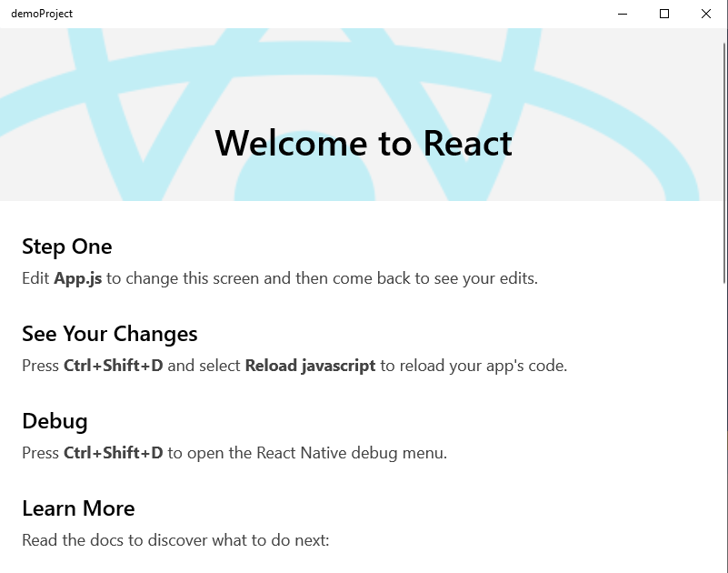Click the bold Reload javascript text
This screenshot has width=728, height=573.
click(x=309, y=366)
